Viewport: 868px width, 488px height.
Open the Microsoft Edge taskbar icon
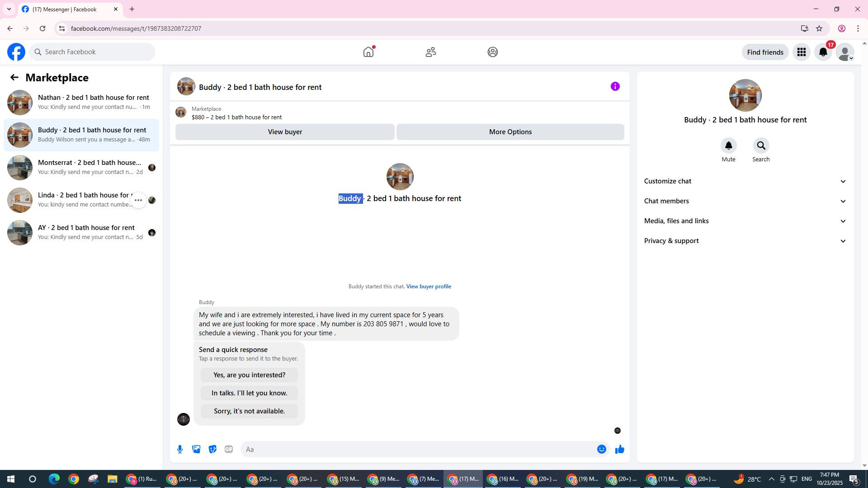click(x=54, y=479)
